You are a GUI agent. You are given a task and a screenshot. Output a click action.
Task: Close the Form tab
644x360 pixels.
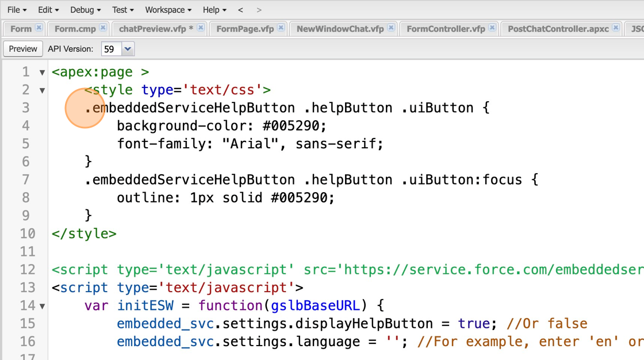tap(39, 28)
